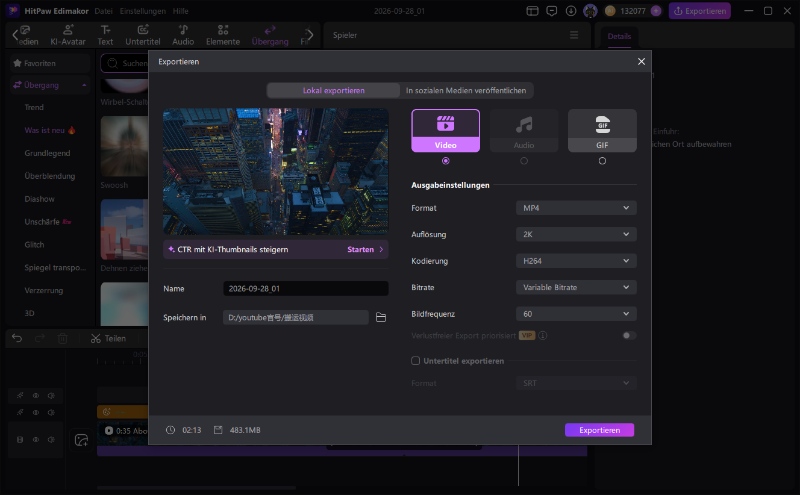
Task: Mute the bottom video track speaker
Action: pos(51,439)
